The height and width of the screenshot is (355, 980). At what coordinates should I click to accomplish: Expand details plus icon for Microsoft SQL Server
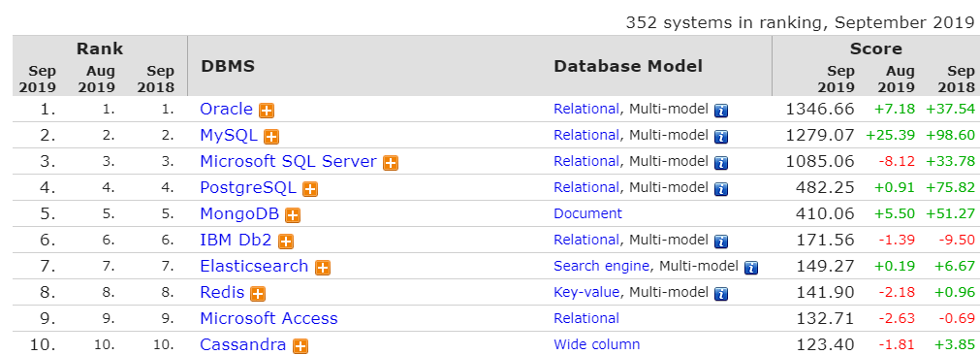coord(391,163)
